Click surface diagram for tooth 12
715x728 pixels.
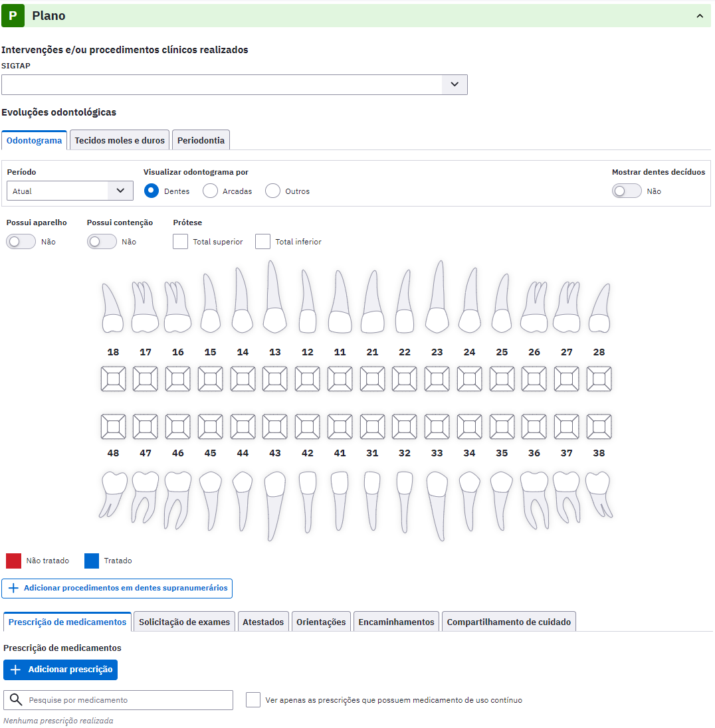click(307, 379)
